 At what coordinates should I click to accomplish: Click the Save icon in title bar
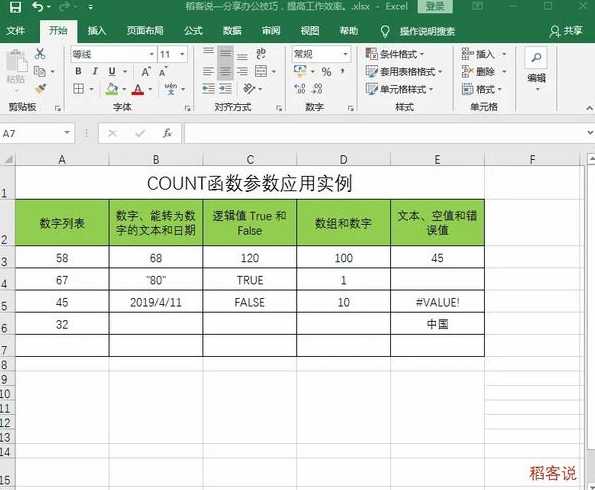[15, 7]
